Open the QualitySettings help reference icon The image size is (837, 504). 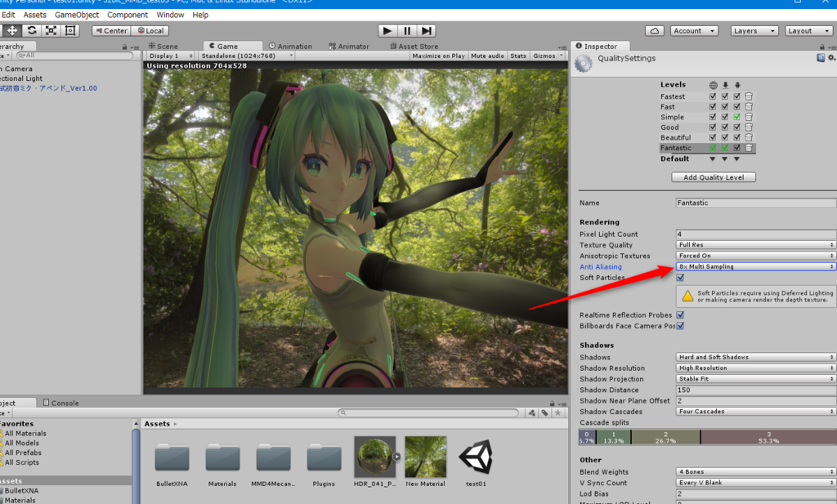coord(821,58)
